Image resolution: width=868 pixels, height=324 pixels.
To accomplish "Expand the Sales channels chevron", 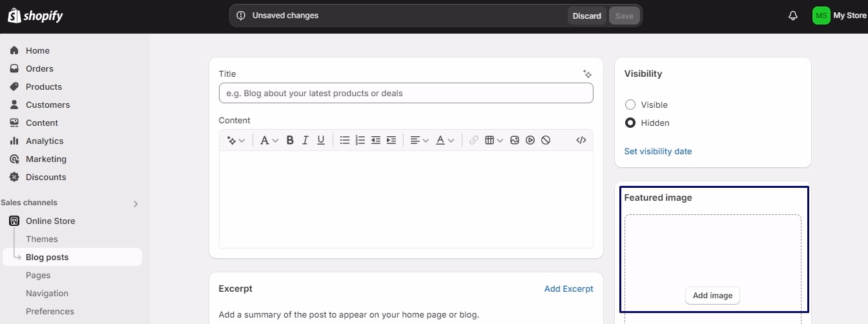I will click(x=136, y=203).
